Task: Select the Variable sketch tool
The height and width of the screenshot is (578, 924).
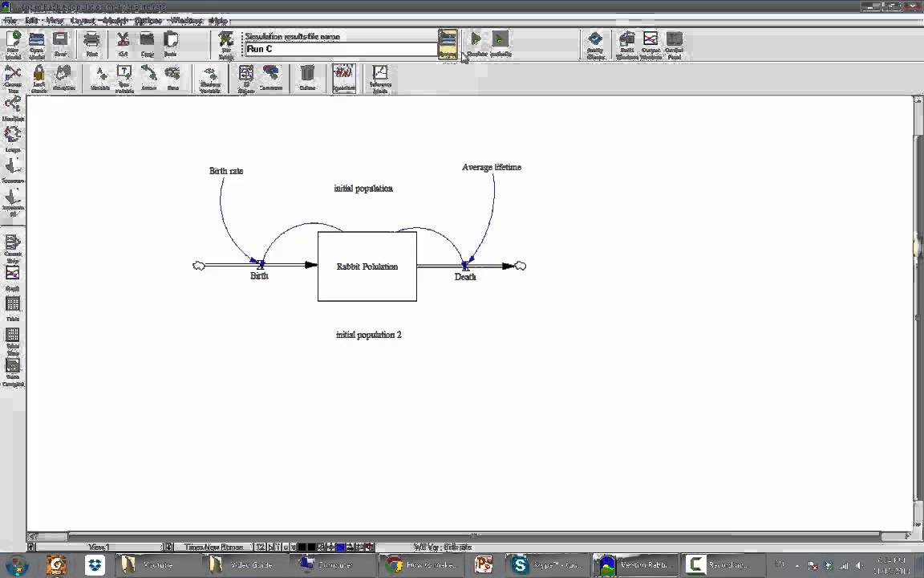Action: tap(101, 79)
